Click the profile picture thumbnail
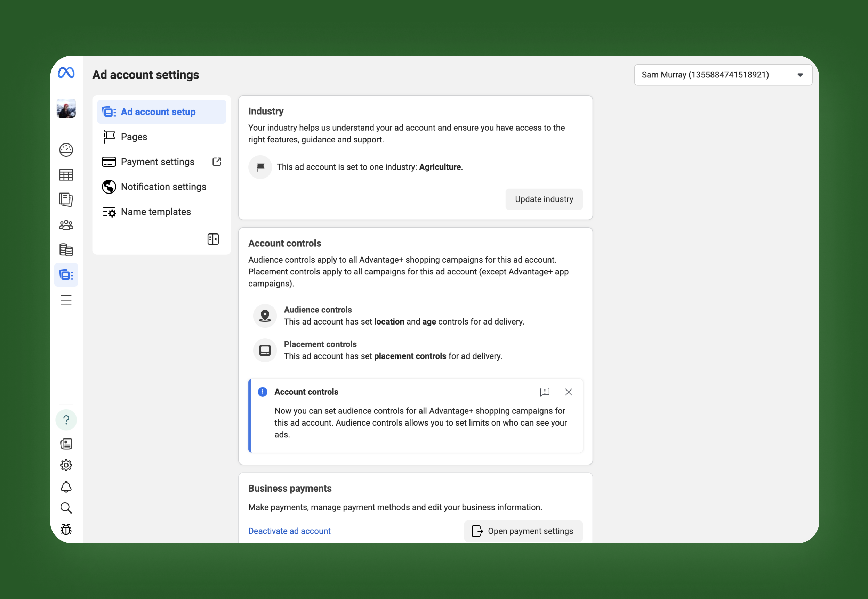The height and width of the screenshot is (599, 868). [66, 108]
